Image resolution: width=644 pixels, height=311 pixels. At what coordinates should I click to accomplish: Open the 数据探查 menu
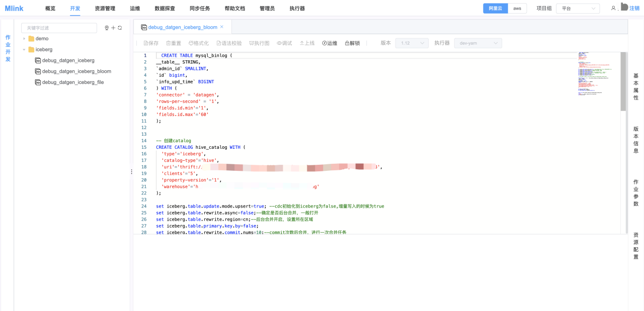tap(165, 9)
